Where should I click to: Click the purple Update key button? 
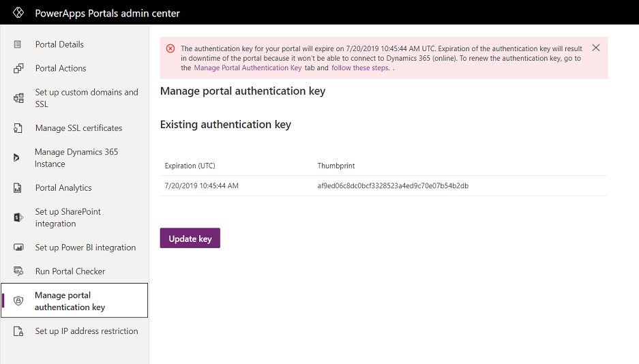(190, 238)
